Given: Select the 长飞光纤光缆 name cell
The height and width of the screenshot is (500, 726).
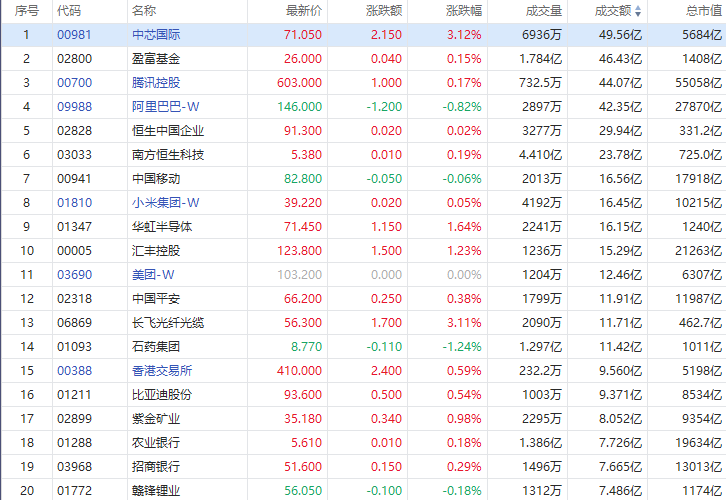Looking at the screenshot, I should pos(168,323).
